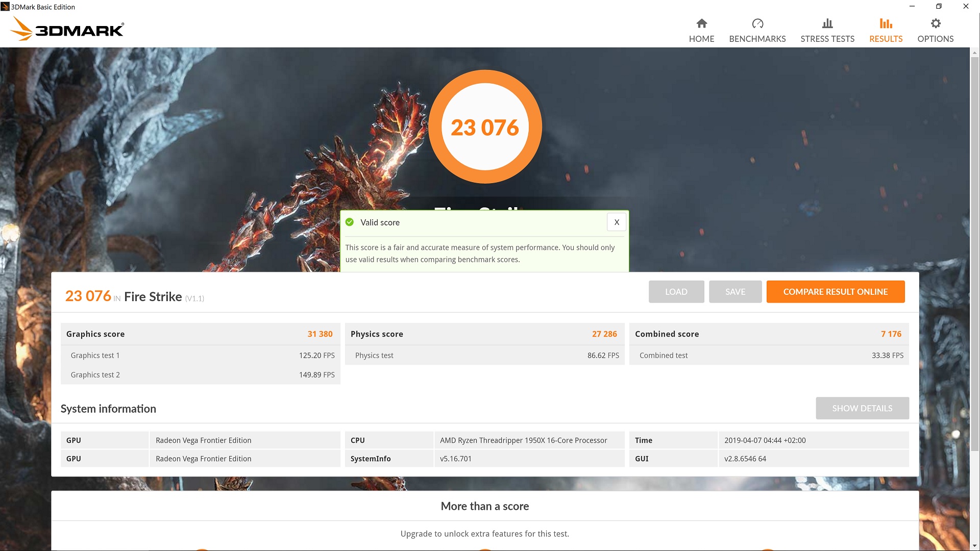The image size is (980, 551).
Task: Click the SAVE button
Action: point(735,291)
